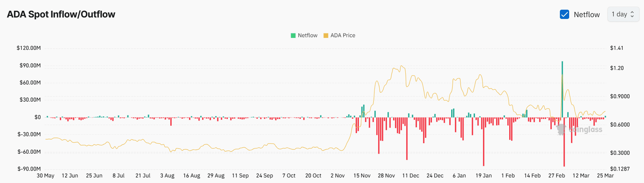This screenshot has height=183, width=644.
Task: Click the "25 Mar" x-axis date label
Action: pos(605,176)
